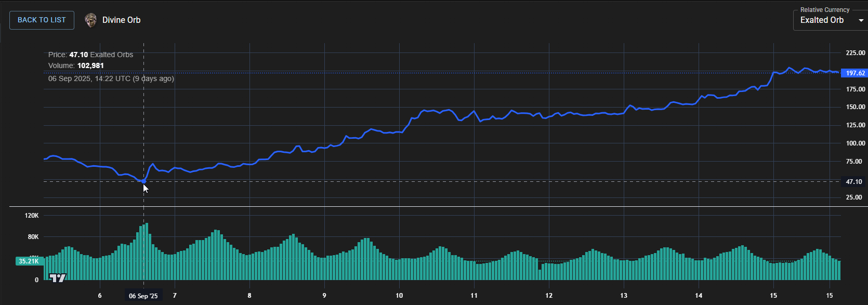Click the date axis label 10
Screen dimensions: 868x305
(399, 296)
